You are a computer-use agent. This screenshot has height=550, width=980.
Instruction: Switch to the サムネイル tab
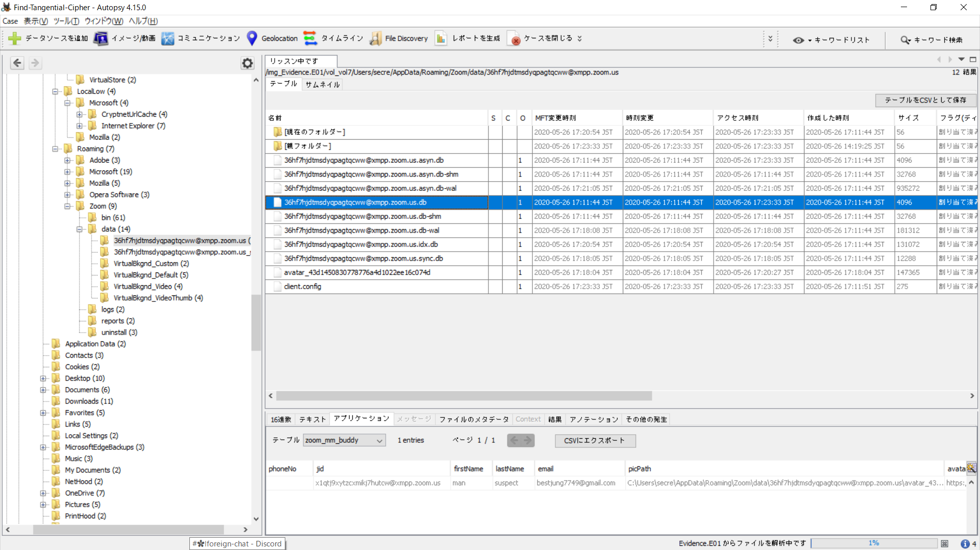coord(323,85)
